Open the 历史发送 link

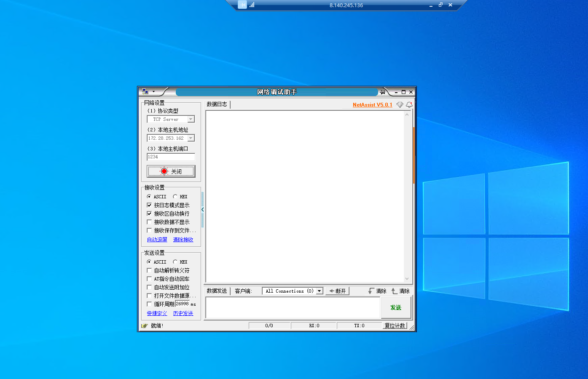click(183, 313)
